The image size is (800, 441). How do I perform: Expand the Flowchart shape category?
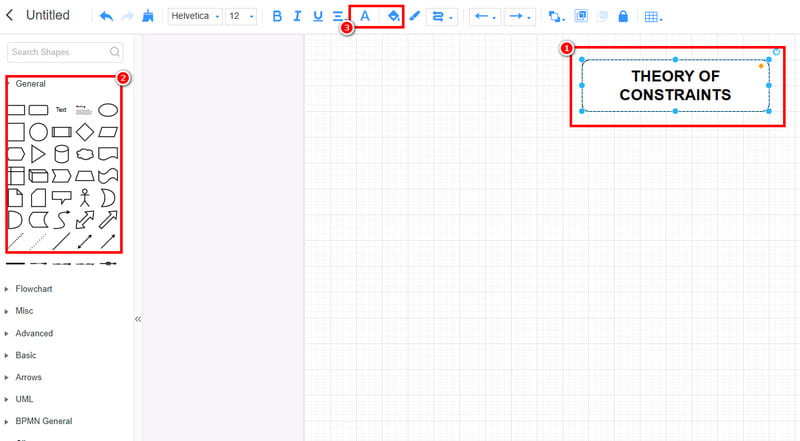point(34,289)
